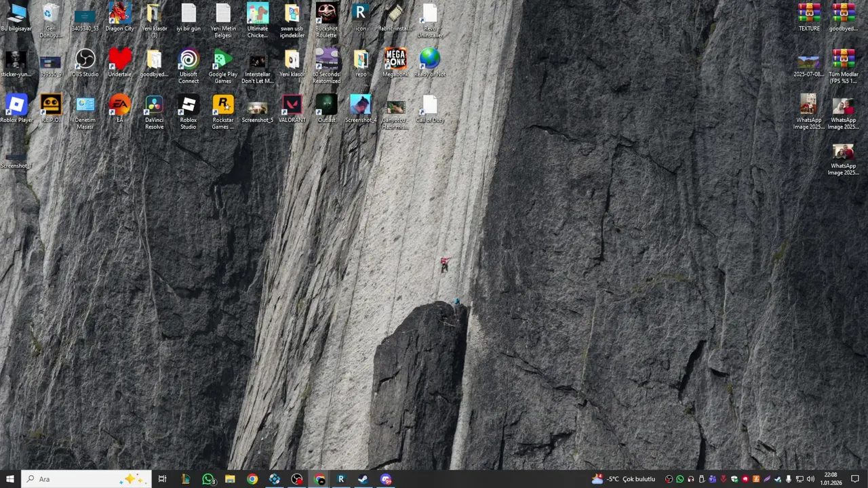Image resolution: width=868 pixels, height=488 pixels.
Task: Open League of Legends from the taskbar
Action: click(x=185, y=479)
